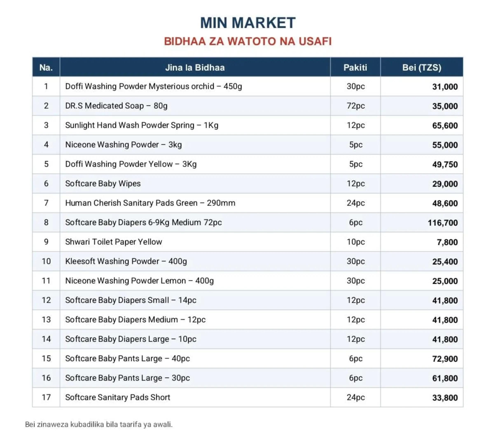Click the BIDHAA ZA WATOTO NA USAFI subtitle

(248, 41)
